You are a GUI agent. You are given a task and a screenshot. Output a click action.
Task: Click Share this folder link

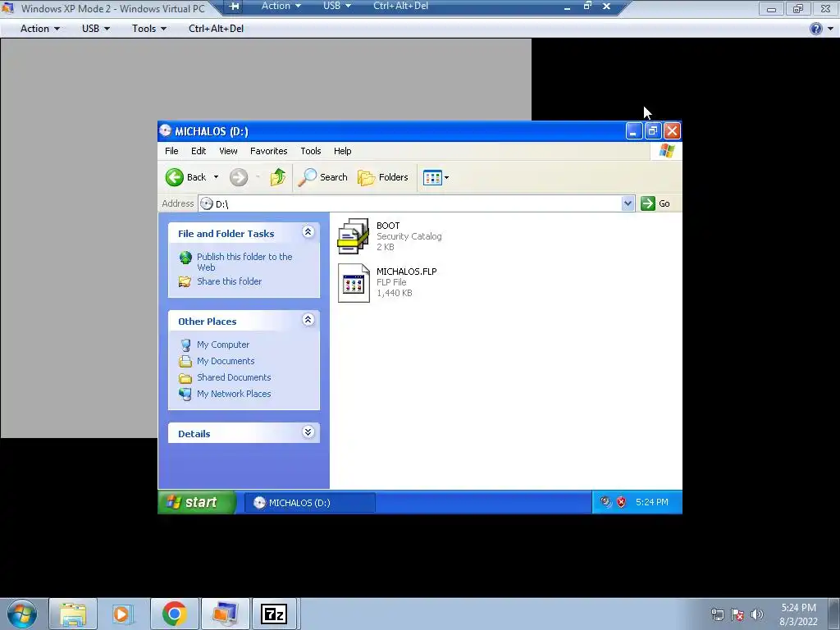(230, 281)
